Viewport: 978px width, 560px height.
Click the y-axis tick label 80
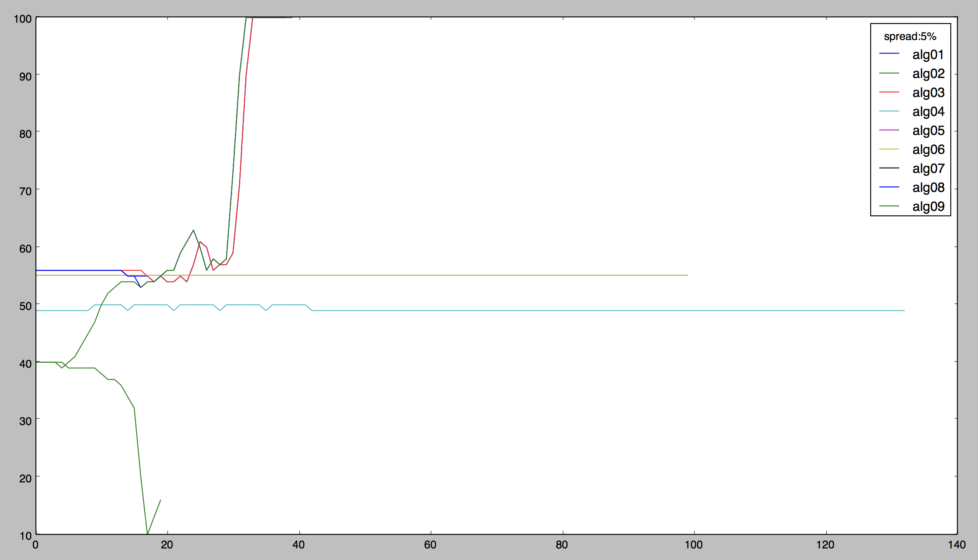(26, 134)
